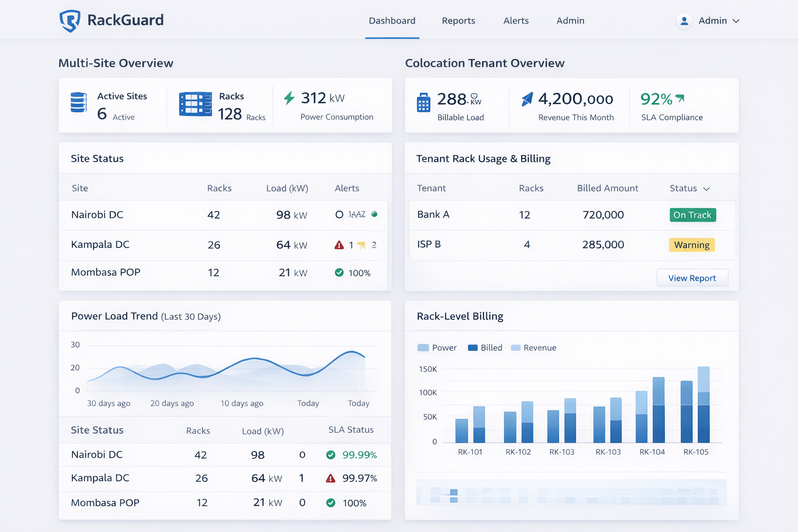The height and width of the screenshot is (532, 798).
Task: Expand the Status column sort chevron
Action: (x=706, y=189)
